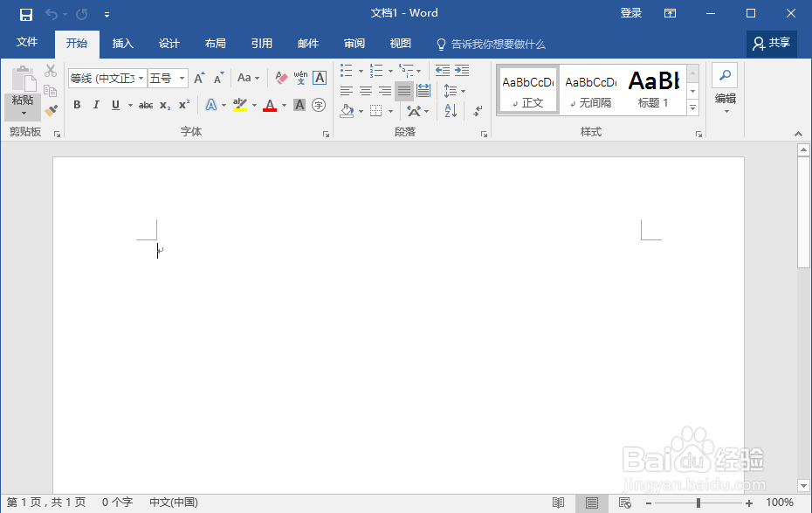Expand the 粘贴 options dropdown arrow
The height and width of the screenshot is (513, 812).
pyautogui.click(x=24, y=113)
